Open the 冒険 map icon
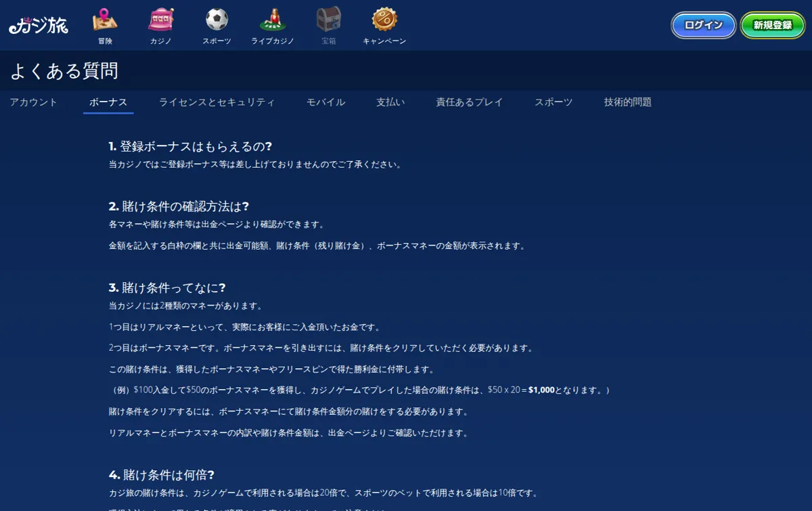The width and height of the screenshot is (812, 511). coord(105,19)
